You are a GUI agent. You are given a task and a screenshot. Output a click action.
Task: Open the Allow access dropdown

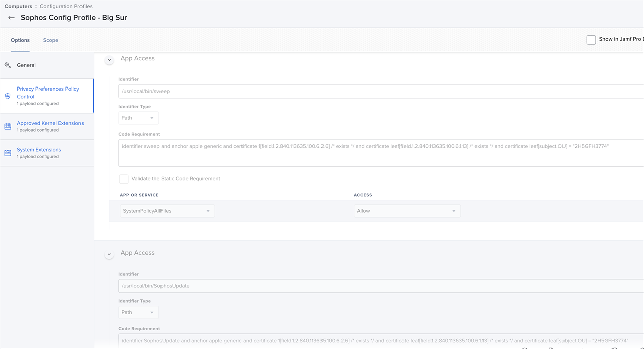coord(407,211)
